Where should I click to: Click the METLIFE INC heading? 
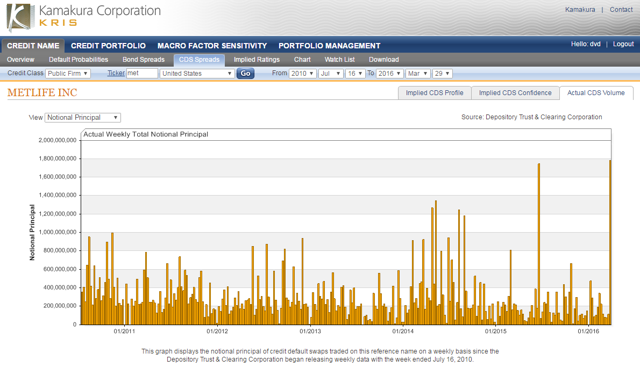pos(42,93)
